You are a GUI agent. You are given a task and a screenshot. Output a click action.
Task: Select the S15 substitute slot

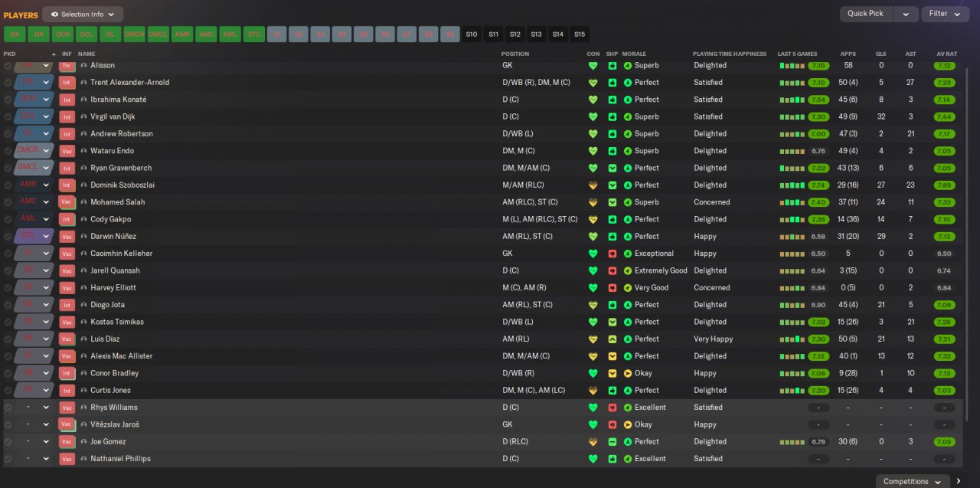tap(580, 34)
